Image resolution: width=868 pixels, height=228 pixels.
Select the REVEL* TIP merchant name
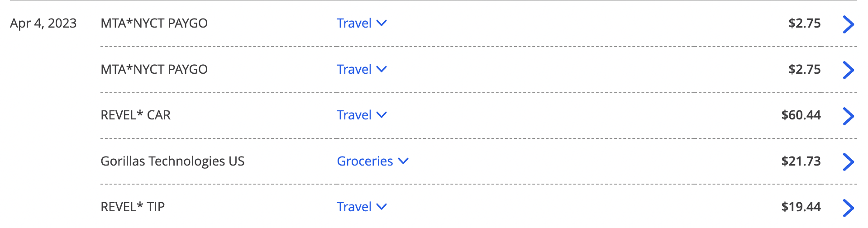(133, 207)
